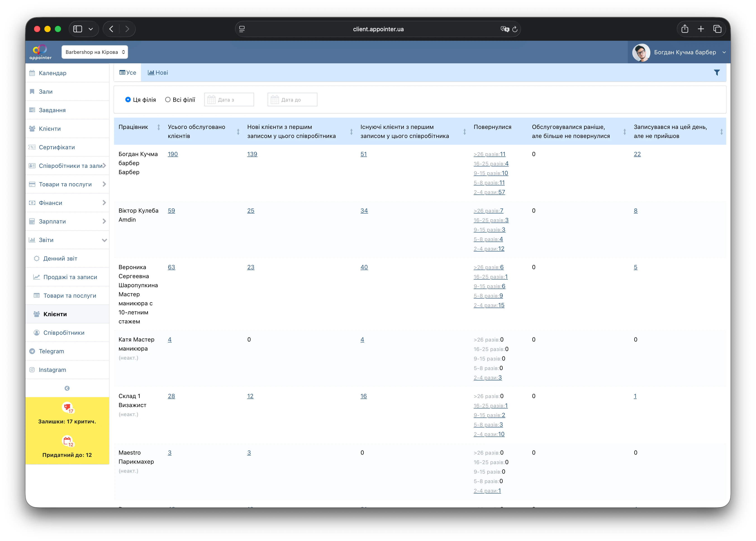Click Склад 1 total served 28 link
The height and width of the screenshot is (541, 756).
tap(171, 396)
